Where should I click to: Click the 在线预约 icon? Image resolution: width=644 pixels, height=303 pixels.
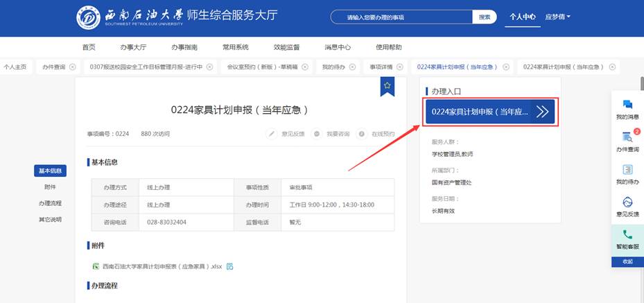362,133
